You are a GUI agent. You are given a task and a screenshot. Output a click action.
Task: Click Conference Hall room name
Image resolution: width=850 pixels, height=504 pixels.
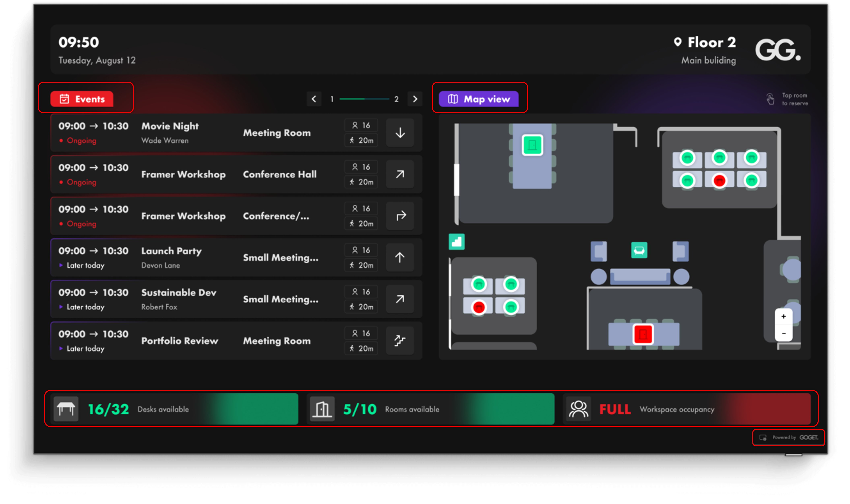[280, 175]
